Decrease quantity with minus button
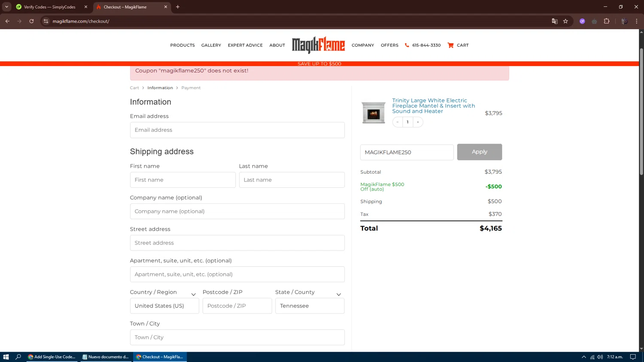This screenshot has height=362, width=644. click(x=398, y=122)
